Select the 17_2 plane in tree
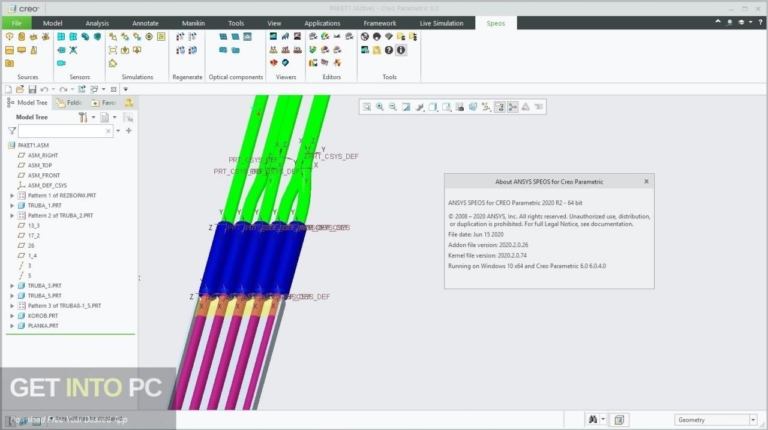 point(33,236)
